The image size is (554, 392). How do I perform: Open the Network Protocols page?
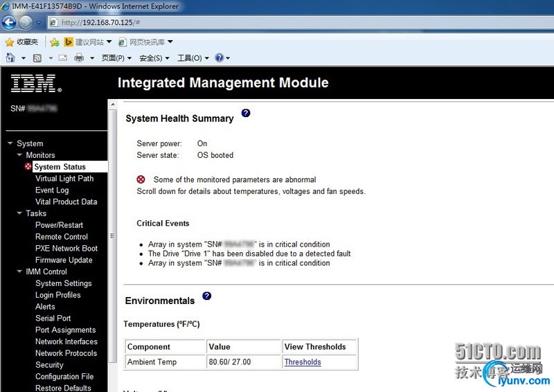[66, 353]
